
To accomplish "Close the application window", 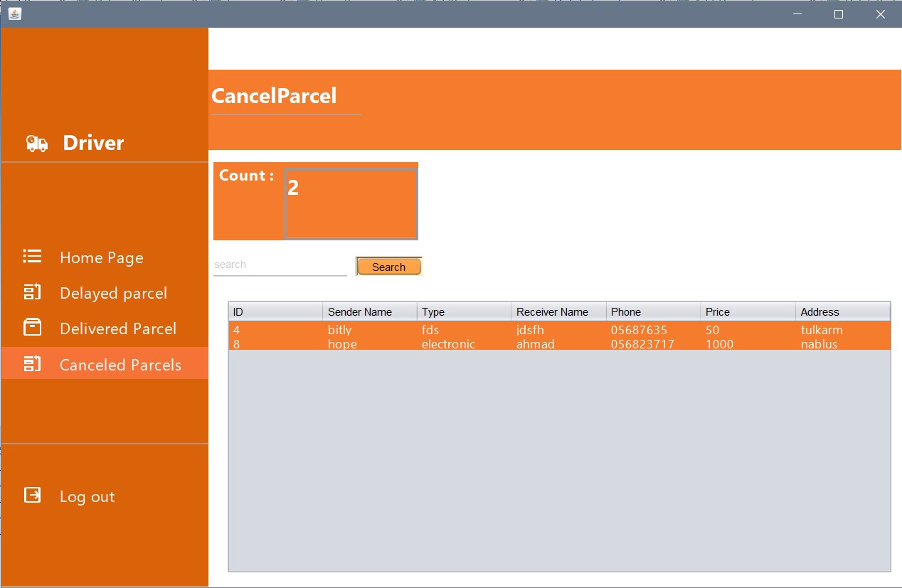I will pos(880,14).
